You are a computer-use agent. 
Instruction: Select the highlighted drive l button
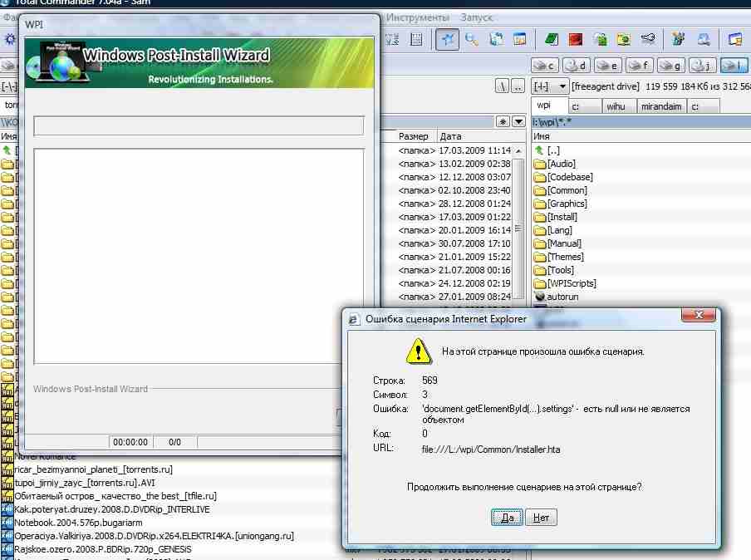point(734,65)
